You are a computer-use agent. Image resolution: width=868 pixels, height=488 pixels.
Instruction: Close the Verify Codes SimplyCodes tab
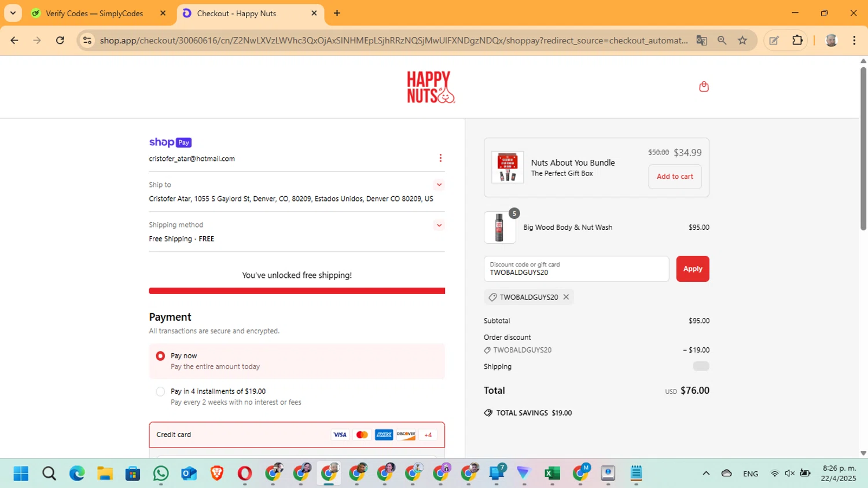(x=163, y=13)
